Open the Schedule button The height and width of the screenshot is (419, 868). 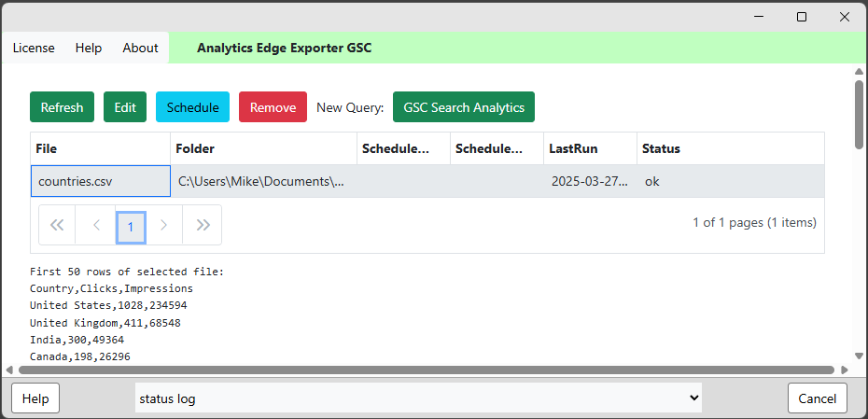192,106
